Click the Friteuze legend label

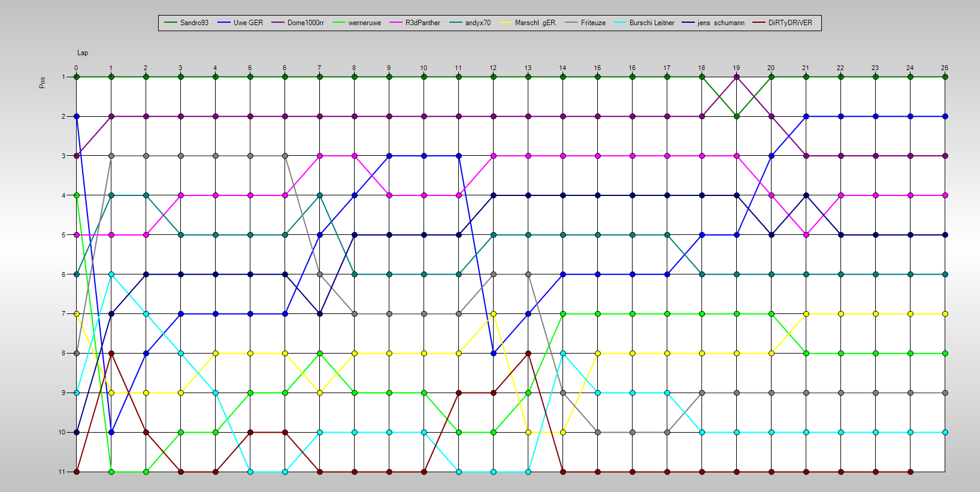[x=593, y=23]
